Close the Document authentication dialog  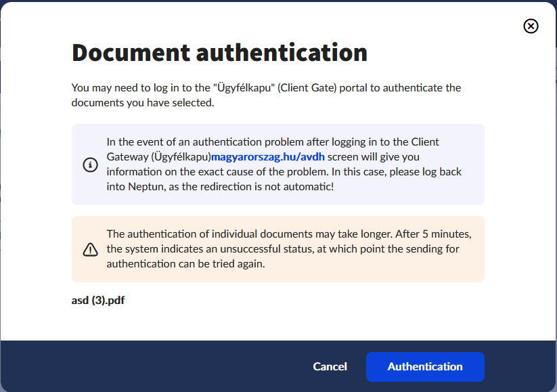pos(531,26)
